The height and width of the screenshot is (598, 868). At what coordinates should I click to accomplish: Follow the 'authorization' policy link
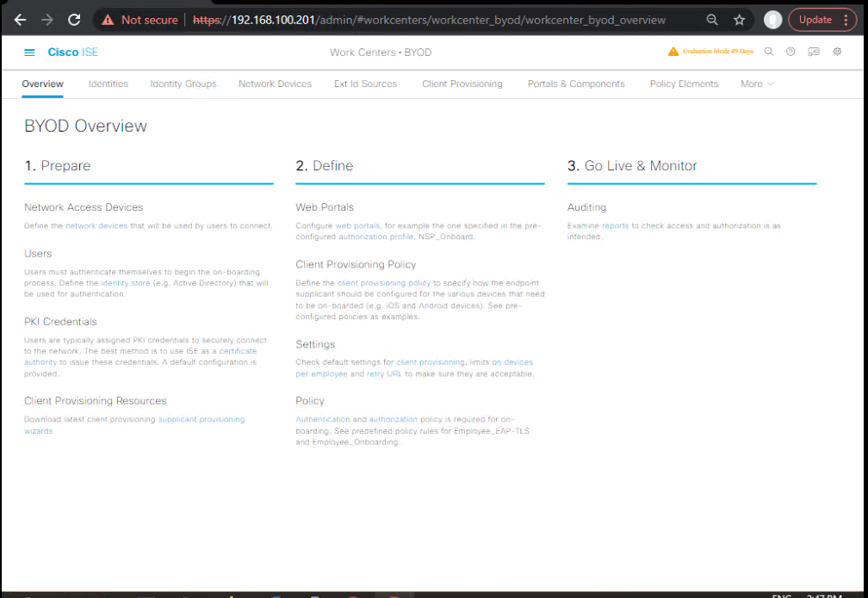tap(393, 419)
